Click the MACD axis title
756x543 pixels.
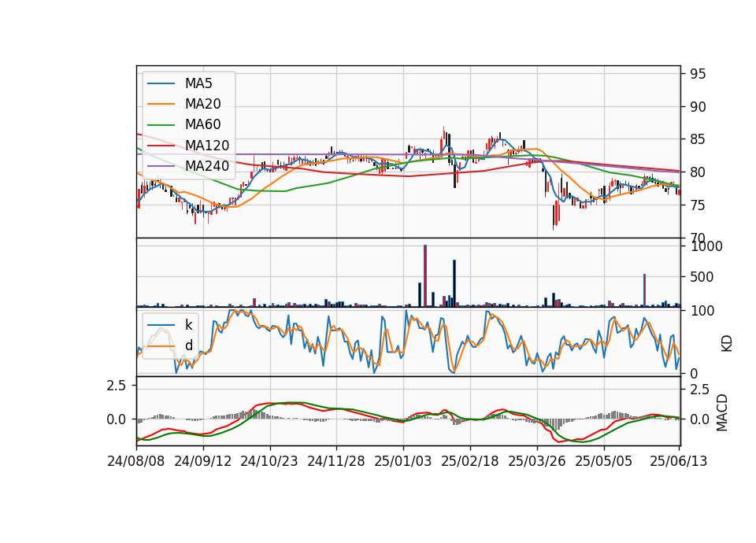click(x=722, y=412)
